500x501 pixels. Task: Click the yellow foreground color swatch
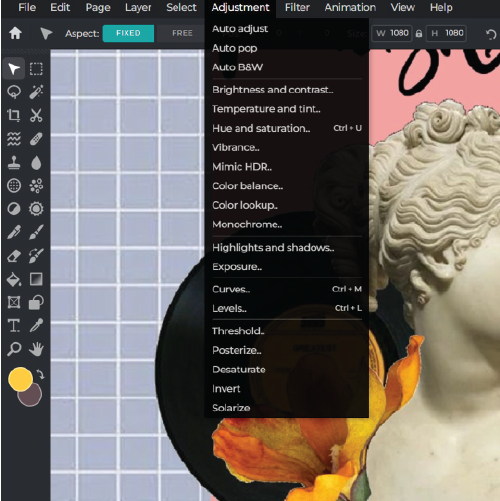pyautogui.click(x=20, y=379)
